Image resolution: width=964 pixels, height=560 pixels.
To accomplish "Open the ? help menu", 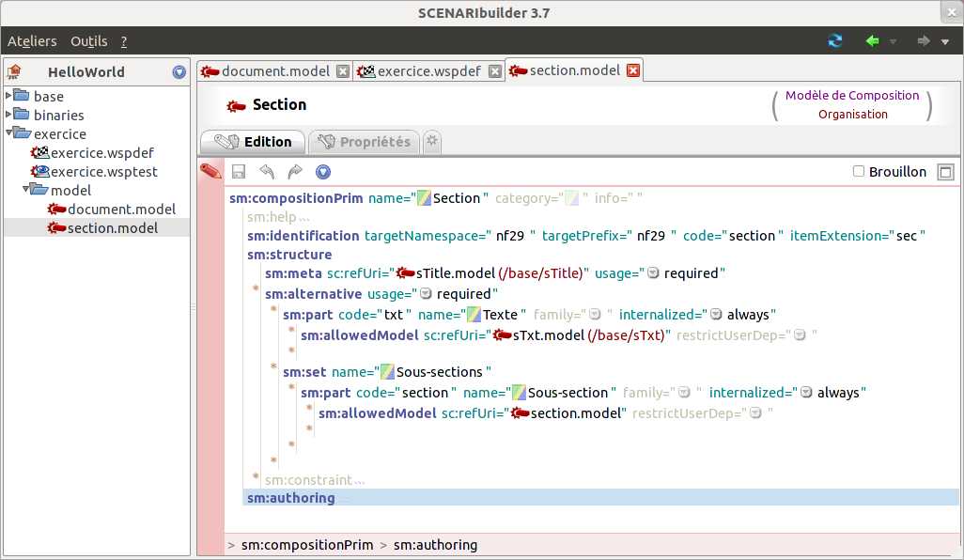I will click(x=124, y=41).
